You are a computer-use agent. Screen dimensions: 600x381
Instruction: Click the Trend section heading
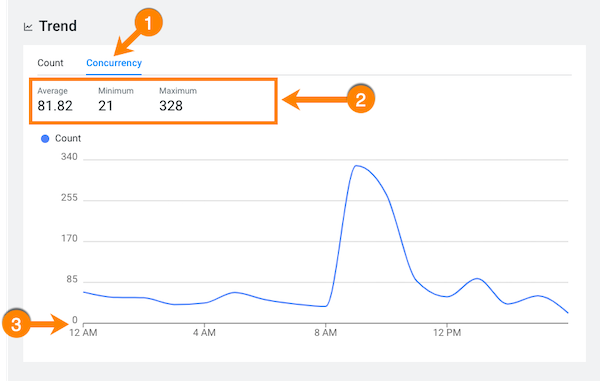(x=58, y=26)
